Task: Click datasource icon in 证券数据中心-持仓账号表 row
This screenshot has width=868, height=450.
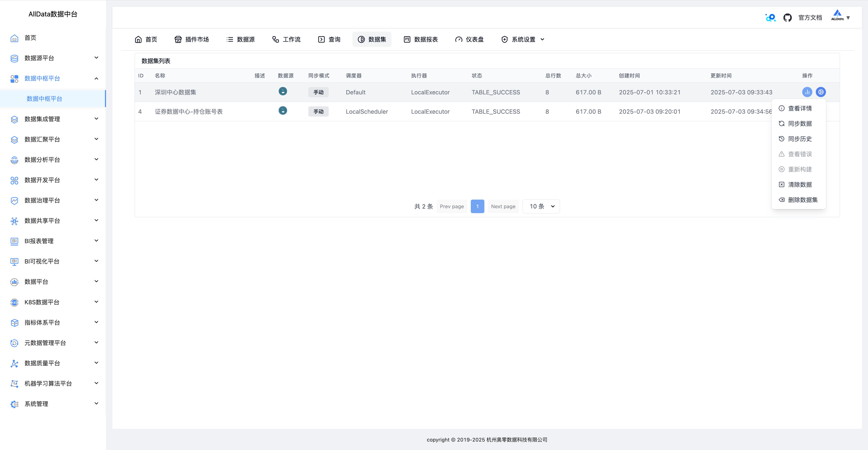Action: 283,110
